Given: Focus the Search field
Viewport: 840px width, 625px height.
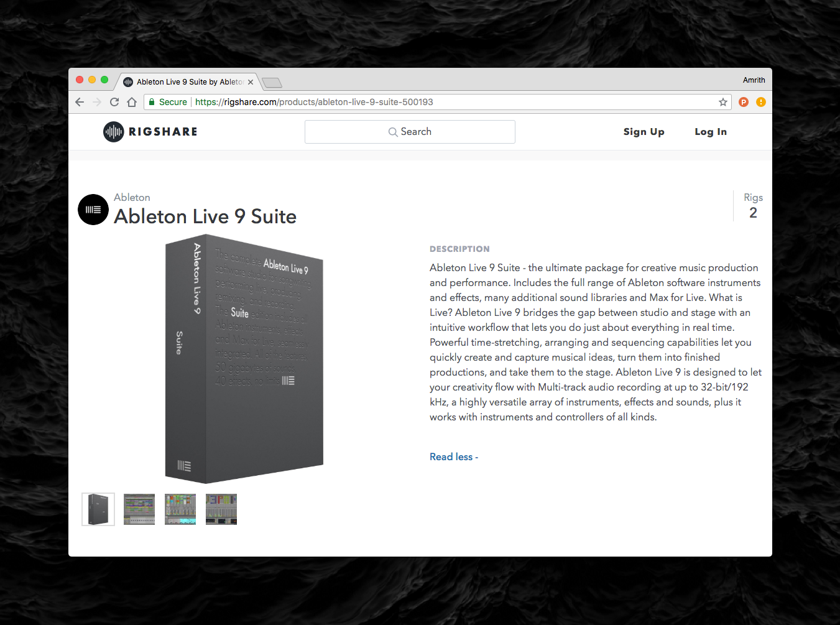Looking at the screenshot, I should 410,132.
